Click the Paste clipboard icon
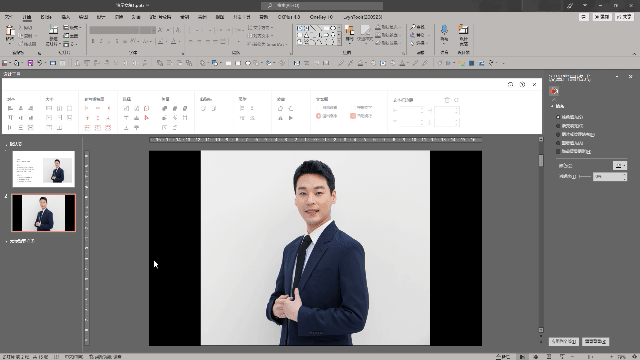The image size is (640, 360). (x=10, y=31)
